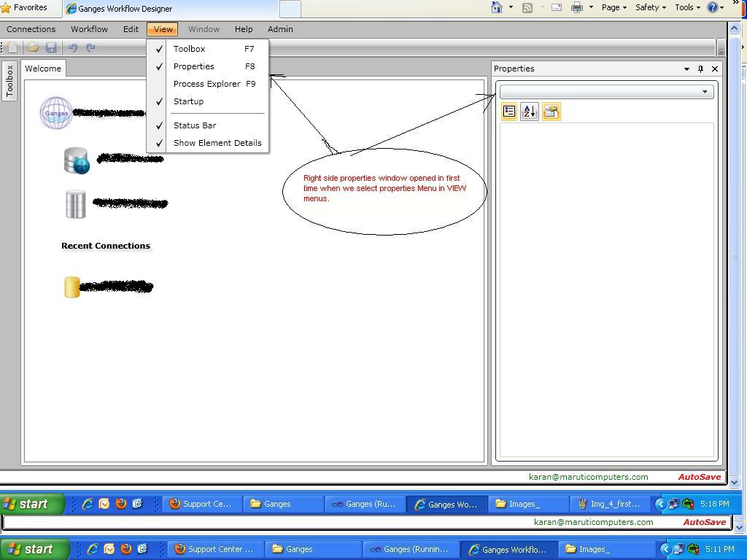This screenshot has width=747, height=560.
Task: Toggle the Properties F8 checked menu item
Action: point(208,66)
